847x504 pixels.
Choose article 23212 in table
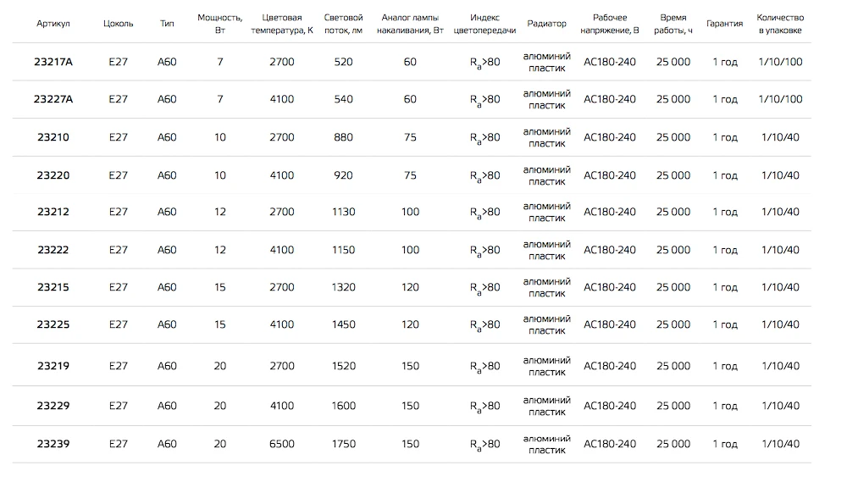[53, 212]
